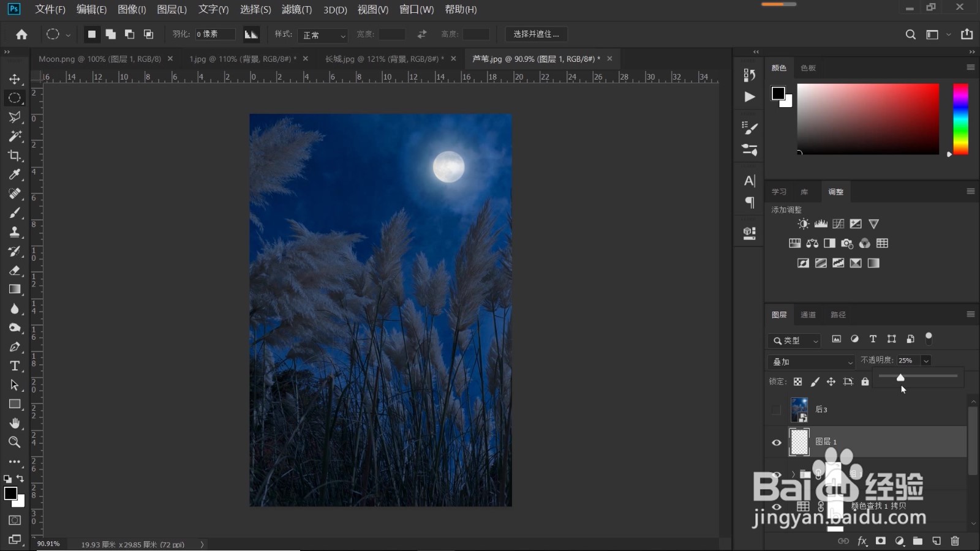Select the Eraser tool
Viewport: 980px width, 551px height.
[15, 270]
